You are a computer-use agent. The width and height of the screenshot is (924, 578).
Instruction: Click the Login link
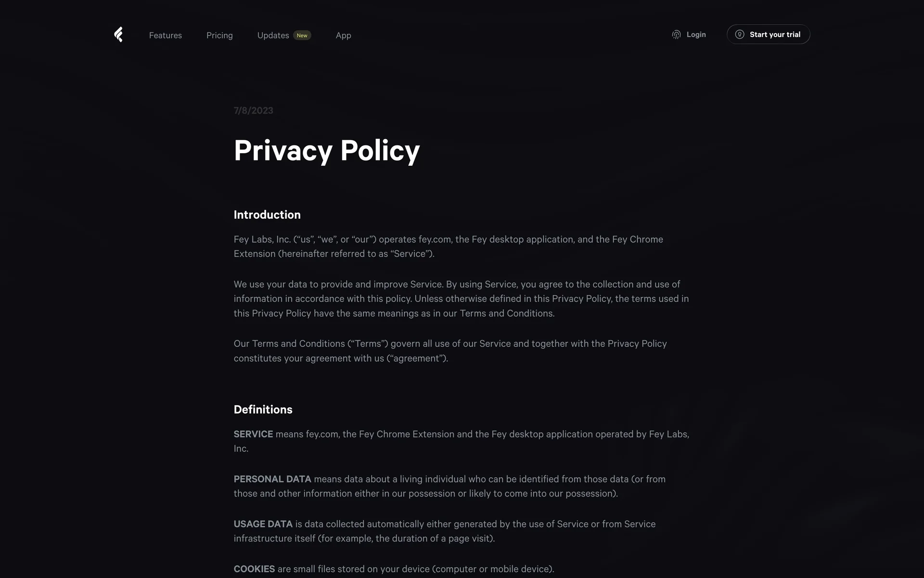[696, 35]
